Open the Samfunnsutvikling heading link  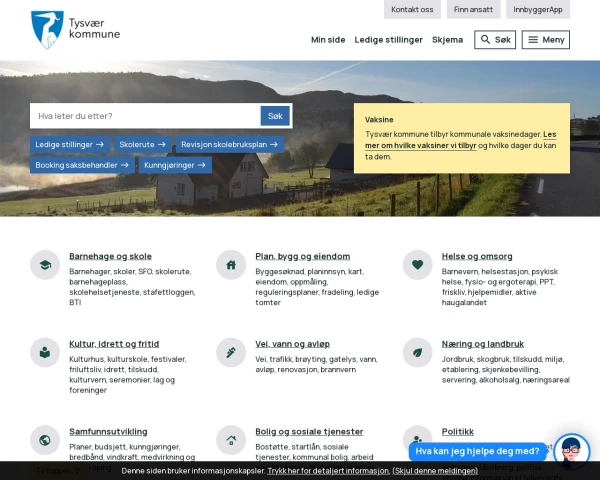[108, 432]
